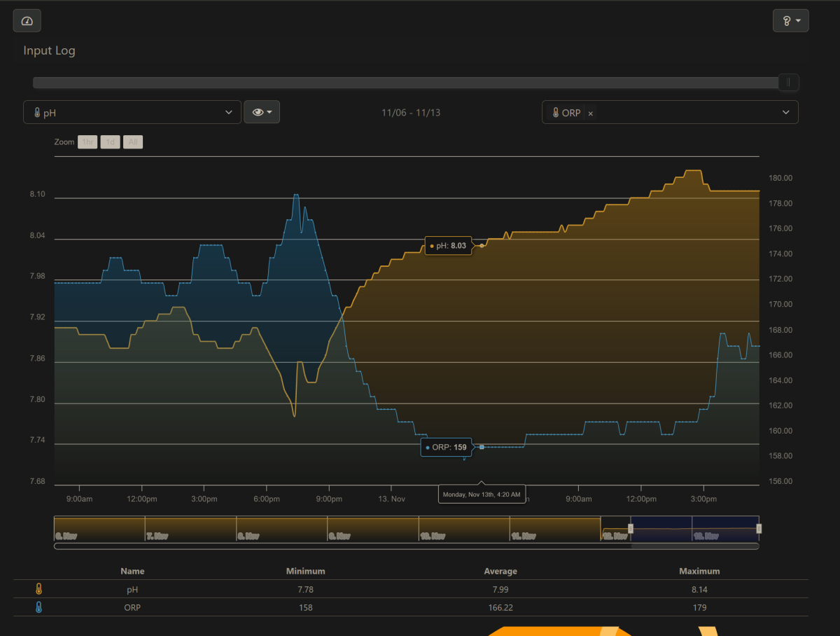Image resolution: width=840 pixels, height=636 pixels.
Task: Click the 6:00pm x-axis label
Action: pyautogui.click(x=266, y=499)
